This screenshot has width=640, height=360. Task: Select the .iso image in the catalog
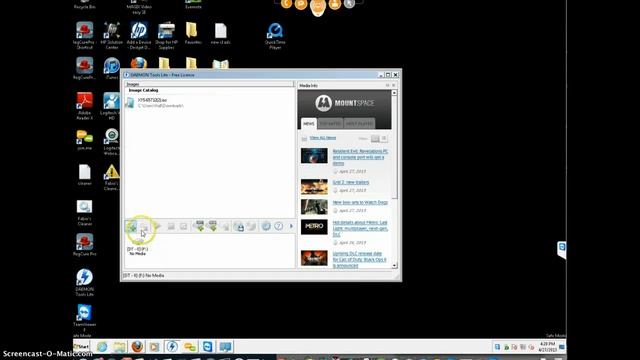coord(154,102)
